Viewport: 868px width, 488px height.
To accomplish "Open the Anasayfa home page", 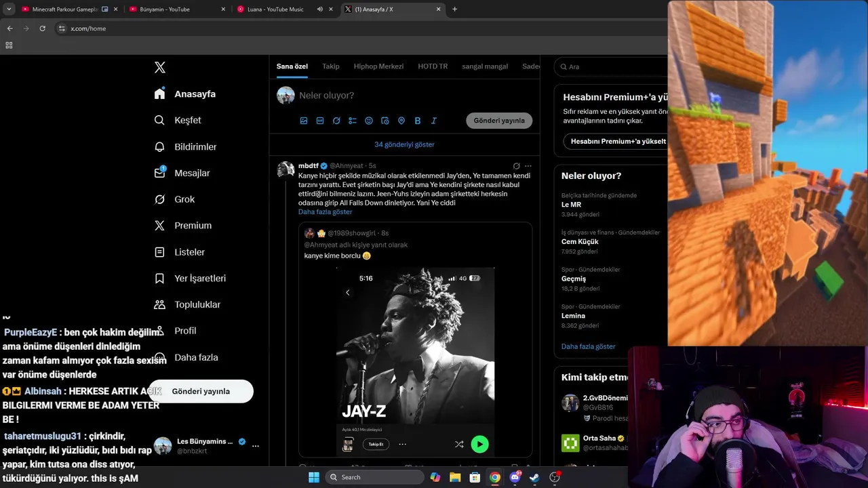I will pos(185,94).
